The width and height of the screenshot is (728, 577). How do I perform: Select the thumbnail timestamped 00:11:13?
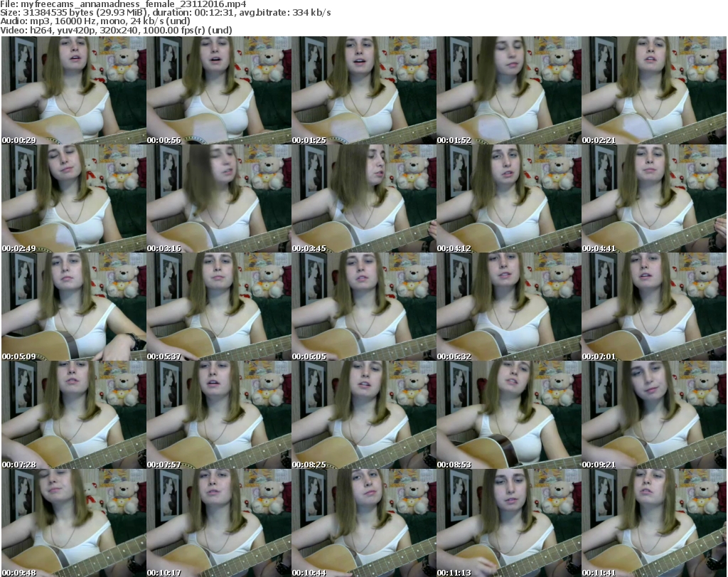coord(509,523)
